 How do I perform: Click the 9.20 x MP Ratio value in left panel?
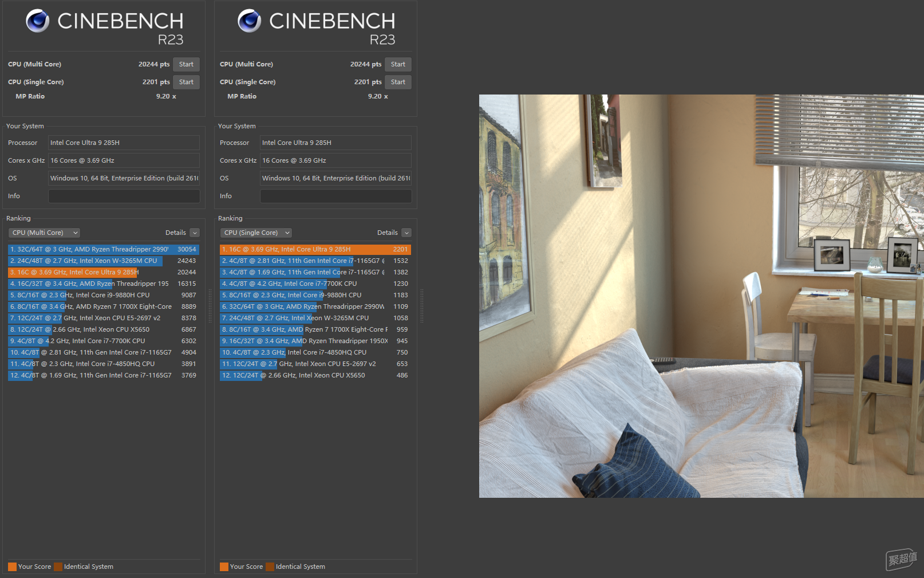(x=166, y=96)
